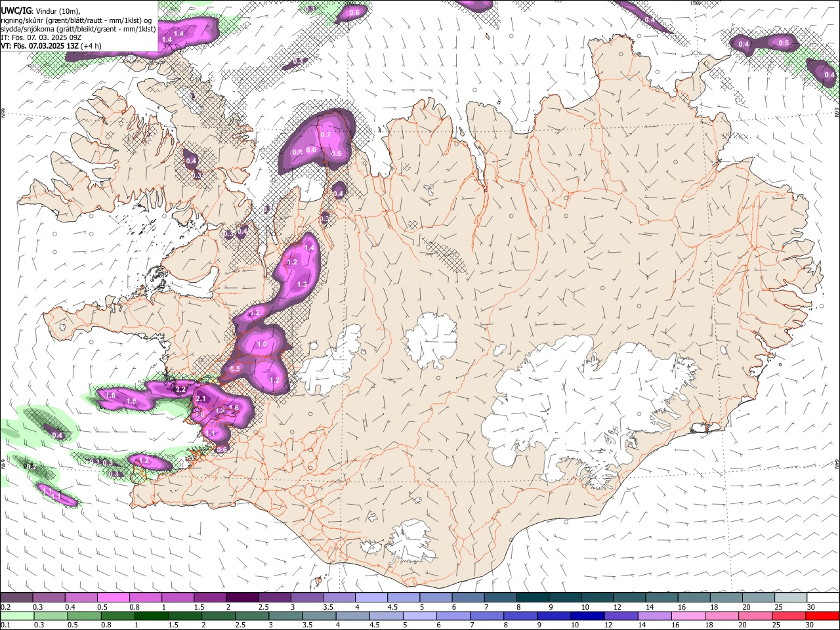Viewport: 840px width, 630px height.
Task: Click the '0.2' label on the top legend row
Action: pos(5,607)
